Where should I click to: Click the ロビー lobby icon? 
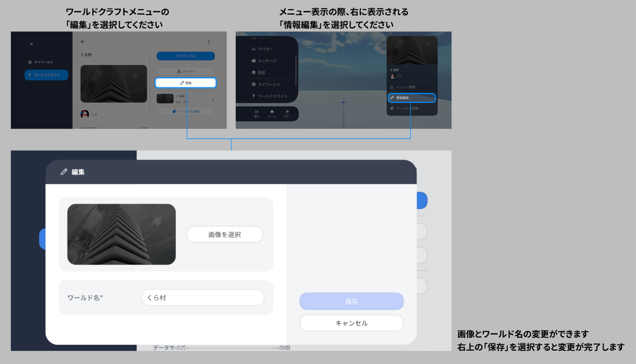287,113
